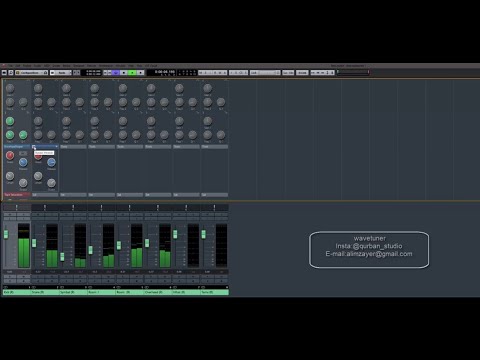480x360 pixels.
Task: Click Snare EnvelopeShaper Length knob
Action: pyautogui.click(x=38, y=176)
